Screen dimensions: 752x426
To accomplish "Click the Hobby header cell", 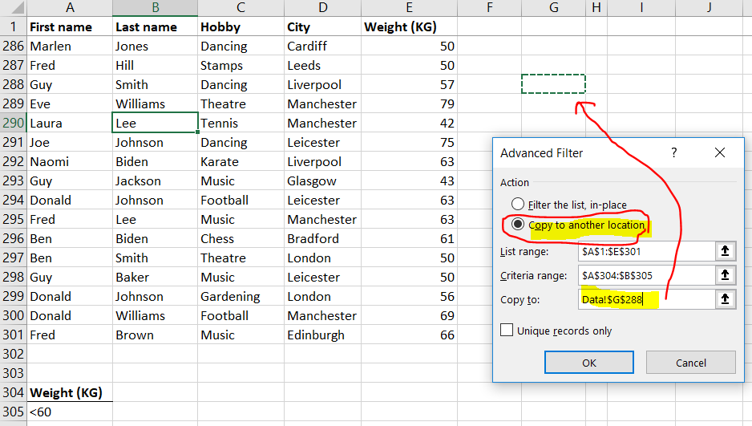I will click(240, 26).
